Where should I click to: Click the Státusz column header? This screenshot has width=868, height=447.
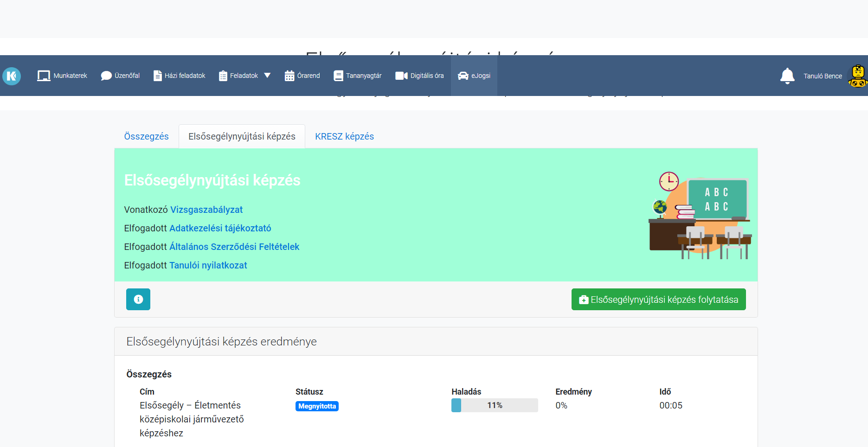[309, 392]
